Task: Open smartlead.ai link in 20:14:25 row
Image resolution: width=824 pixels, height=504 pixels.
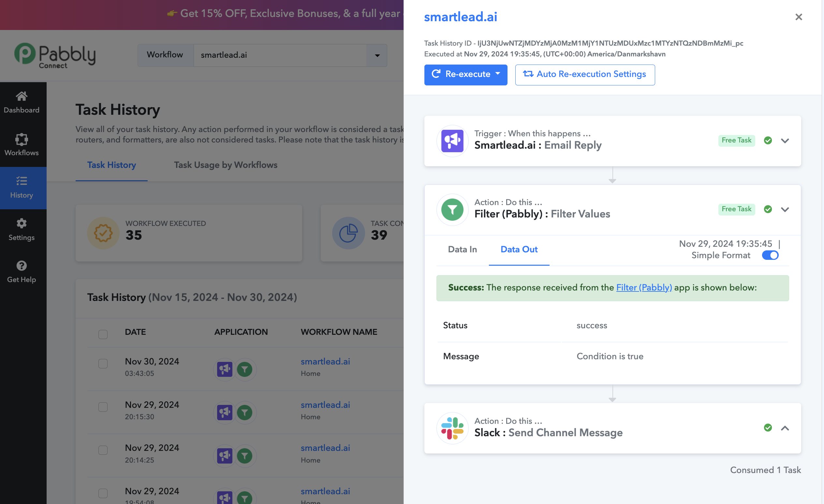Action: click(325, 448)
